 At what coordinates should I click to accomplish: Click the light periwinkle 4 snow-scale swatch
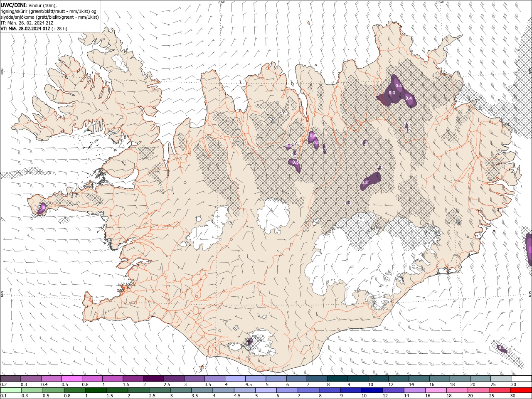(x=235, y=379)
